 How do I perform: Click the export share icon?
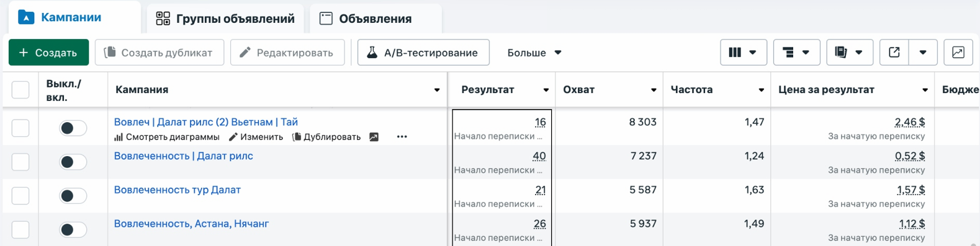(894, 53)
